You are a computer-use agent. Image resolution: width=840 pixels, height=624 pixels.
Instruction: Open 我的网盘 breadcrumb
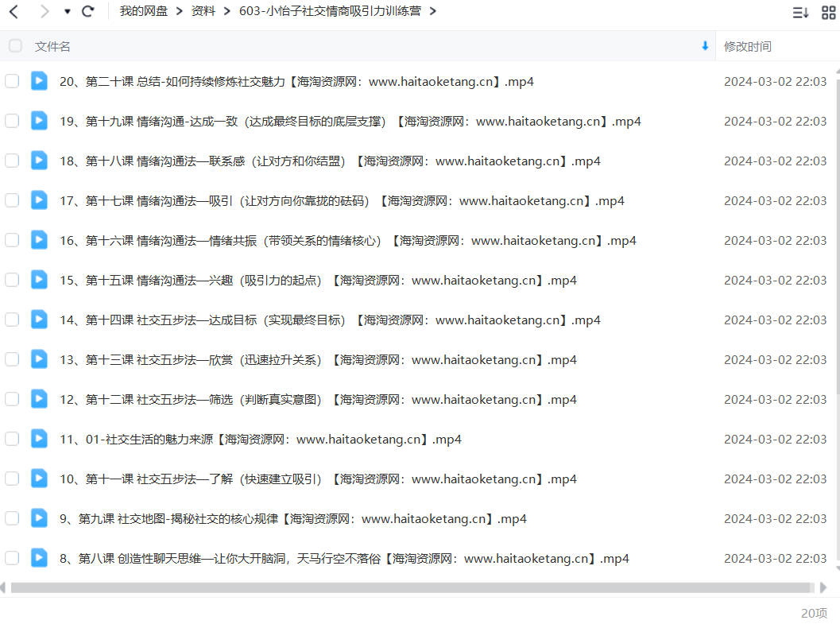(144, 11)
